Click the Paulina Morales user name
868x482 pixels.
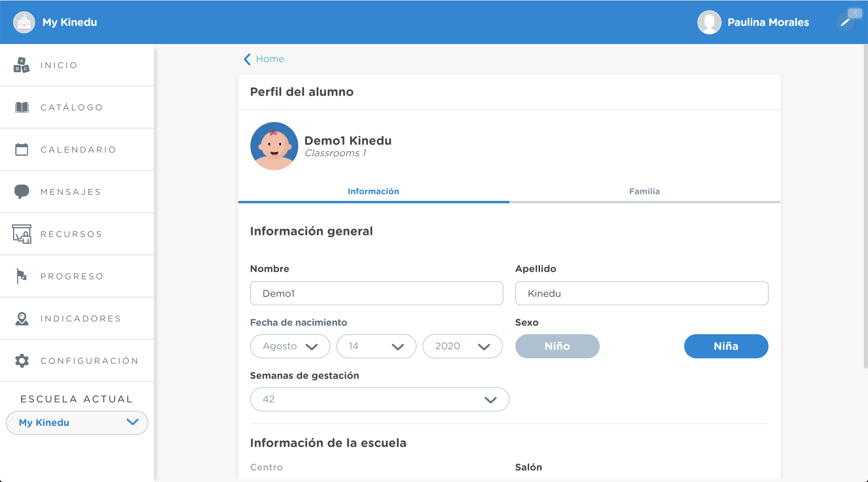pos(768,22)
